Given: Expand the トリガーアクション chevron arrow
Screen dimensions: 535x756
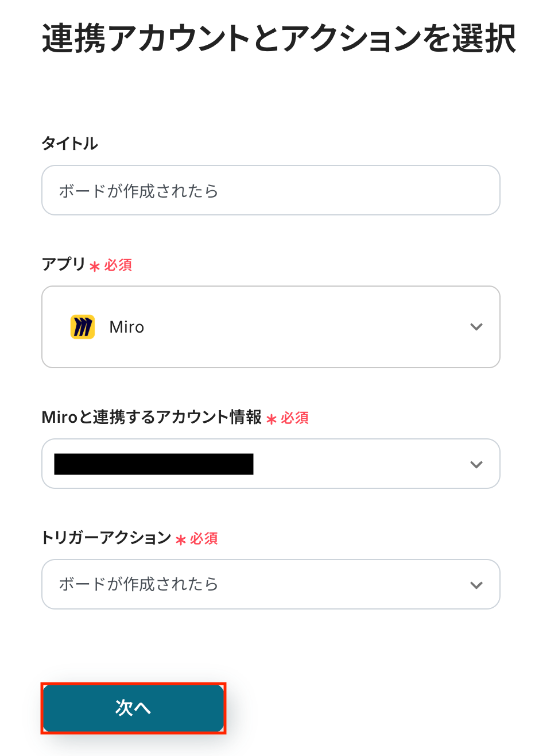Looking at the screenshot, I should click(476, 585).
